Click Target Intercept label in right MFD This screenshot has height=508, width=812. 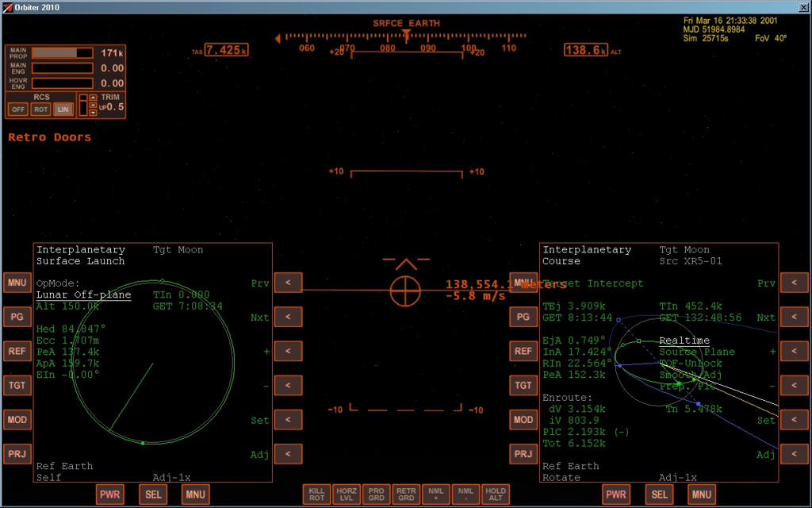(593, 283)
